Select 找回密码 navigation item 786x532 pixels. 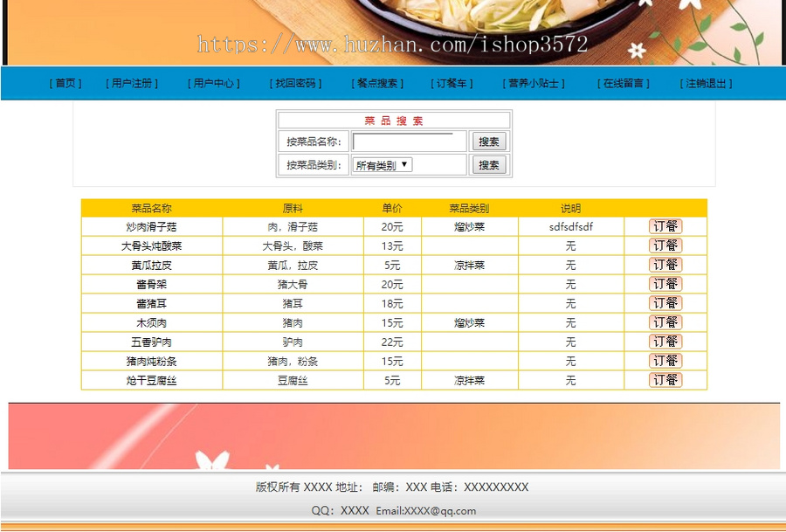tap(295, 83)
